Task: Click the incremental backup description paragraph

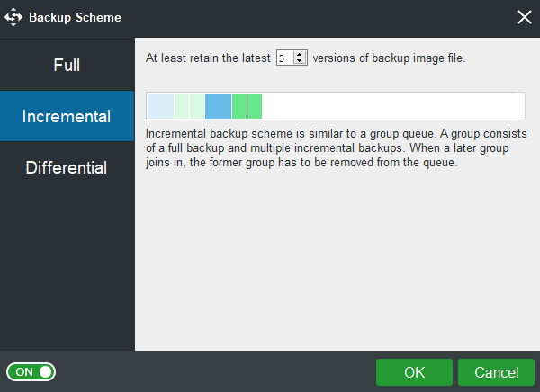Action: coord(336,148)
